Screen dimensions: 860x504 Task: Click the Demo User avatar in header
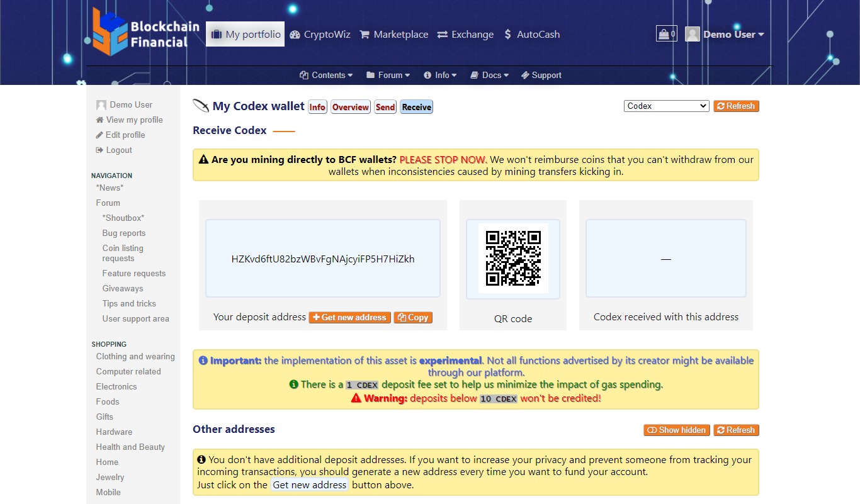coord(693,35)
